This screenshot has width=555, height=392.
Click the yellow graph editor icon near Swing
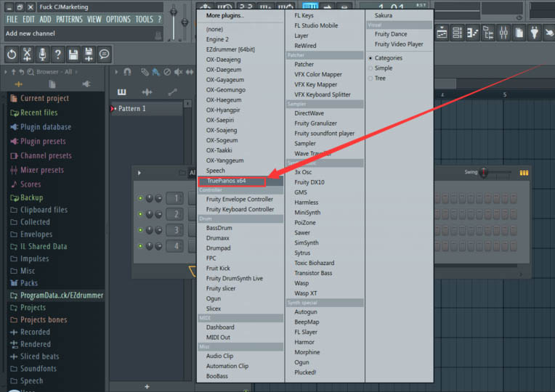click(x=524, y=173)
